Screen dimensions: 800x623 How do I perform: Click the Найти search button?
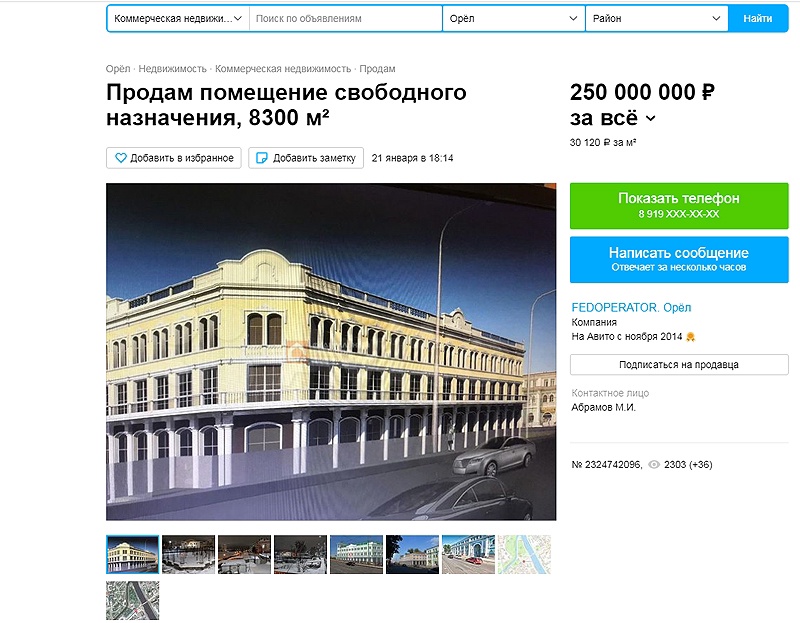tap(758, 18)
